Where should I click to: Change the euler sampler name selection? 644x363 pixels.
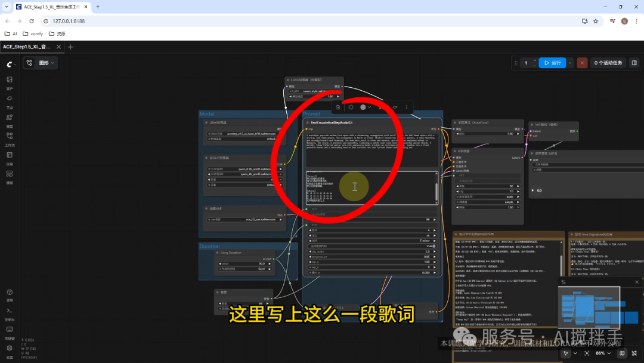[488, 197]
